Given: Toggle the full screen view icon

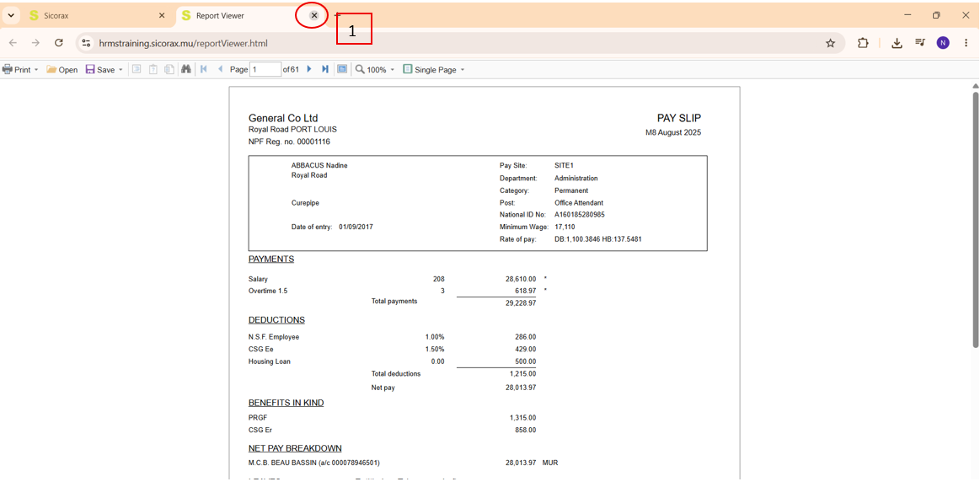Looking at the screenshot, I should click(x=342, y=69).
